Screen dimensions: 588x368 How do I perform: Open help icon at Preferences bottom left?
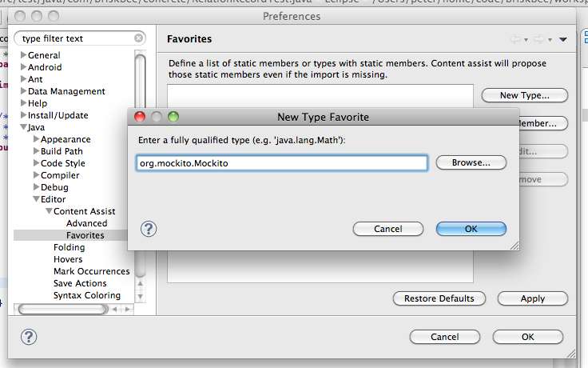29,337
